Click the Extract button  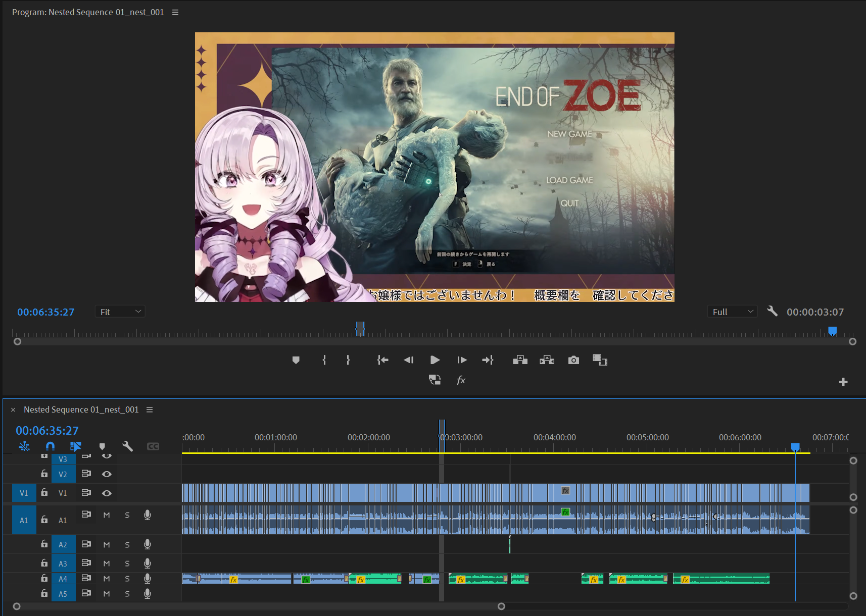pyautogui.click(x=547, y=360)
